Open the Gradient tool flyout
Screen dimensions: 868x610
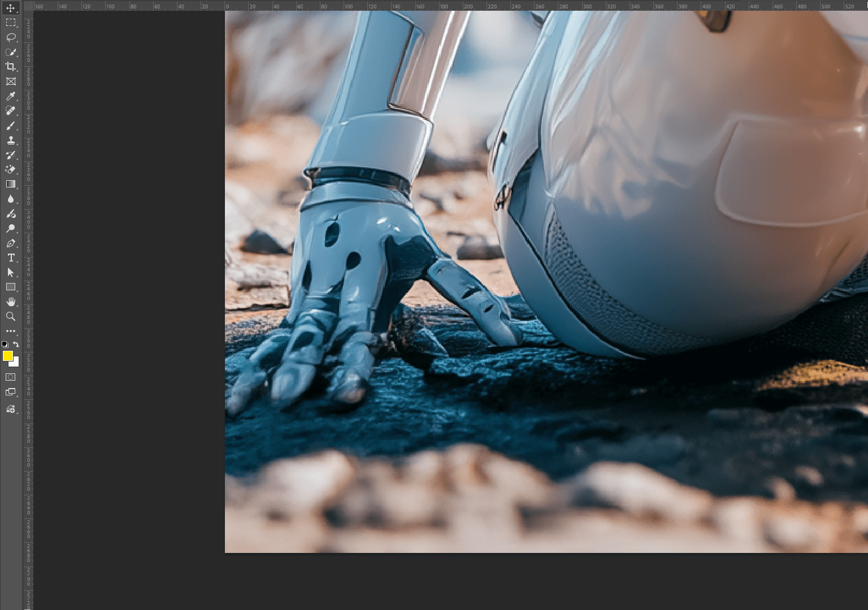[16, 187]
